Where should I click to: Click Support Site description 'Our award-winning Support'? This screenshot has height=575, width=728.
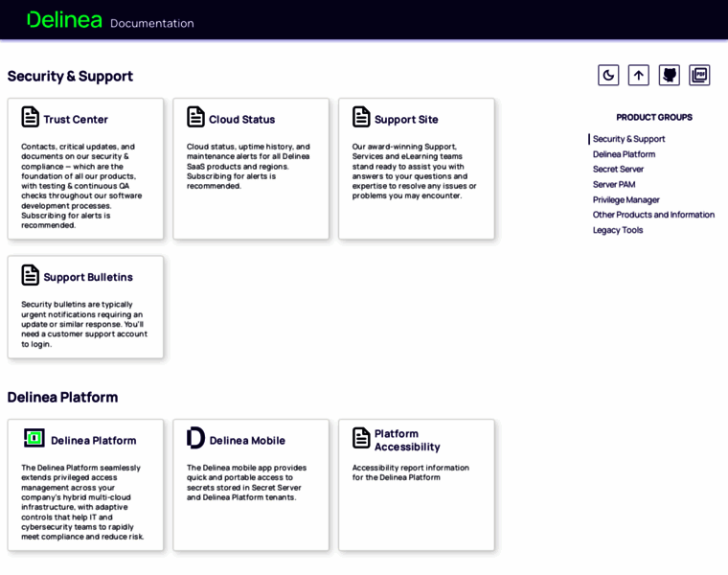(414, 171)
